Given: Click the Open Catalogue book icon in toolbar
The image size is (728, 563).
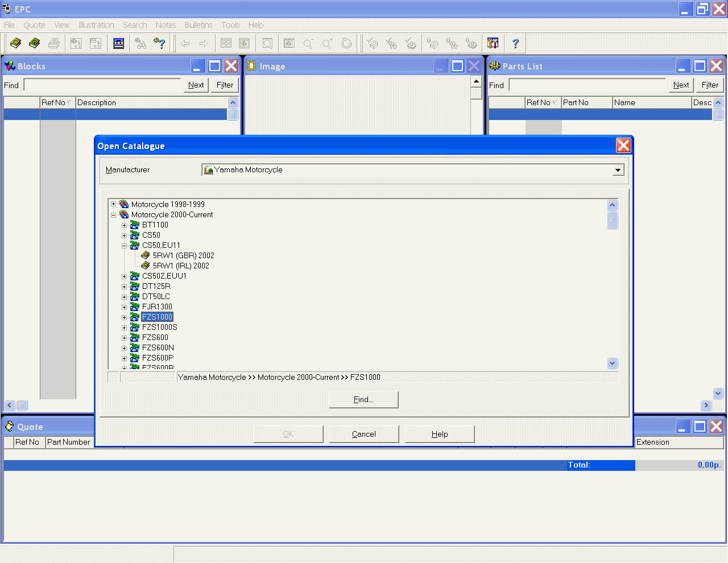Looking at the screenshot, I should pyautogui.click(x=16, y=43).
